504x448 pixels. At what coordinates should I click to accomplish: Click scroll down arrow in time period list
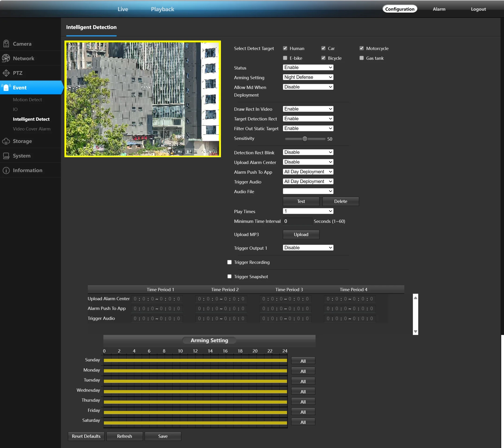(x=415, y=331)
